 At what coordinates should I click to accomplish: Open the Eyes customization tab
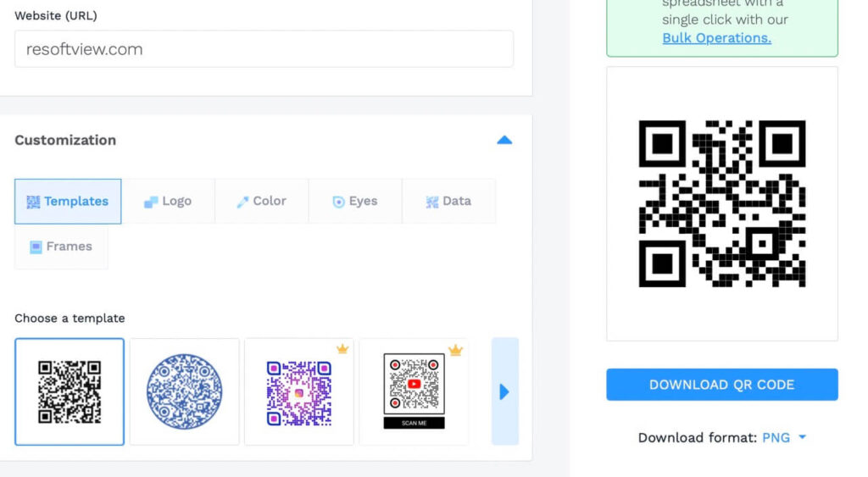coord(355,202)
